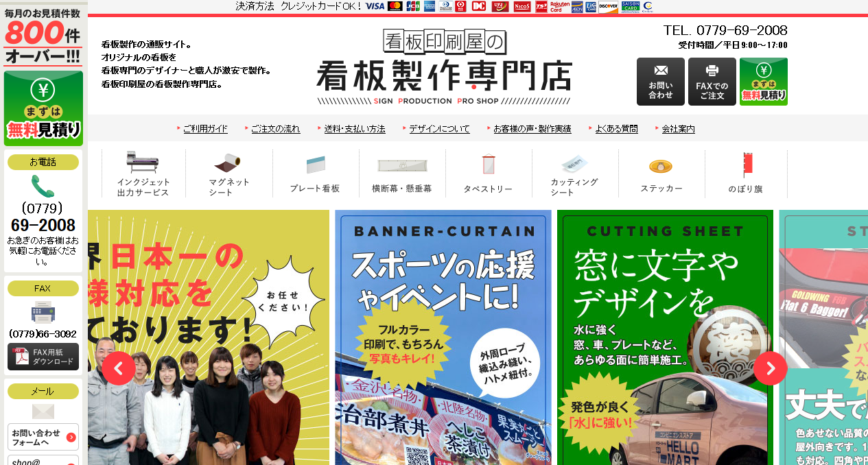Open the FAXでのご注文 printer button
The image size is (868, 465).
[x=712, y=82]
